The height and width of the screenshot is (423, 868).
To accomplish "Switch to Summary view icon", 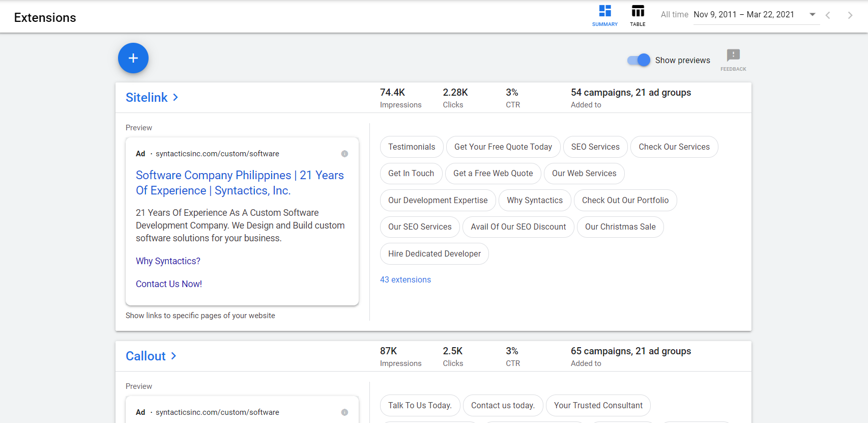I will [x=605, y=15].
